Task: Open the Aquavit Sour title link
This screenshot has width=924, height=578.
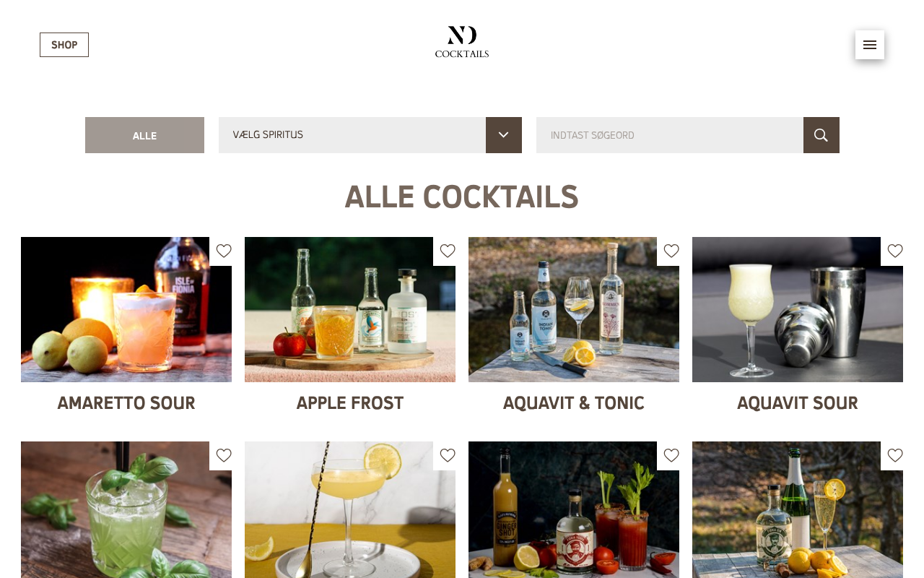Action: (798, 403)
